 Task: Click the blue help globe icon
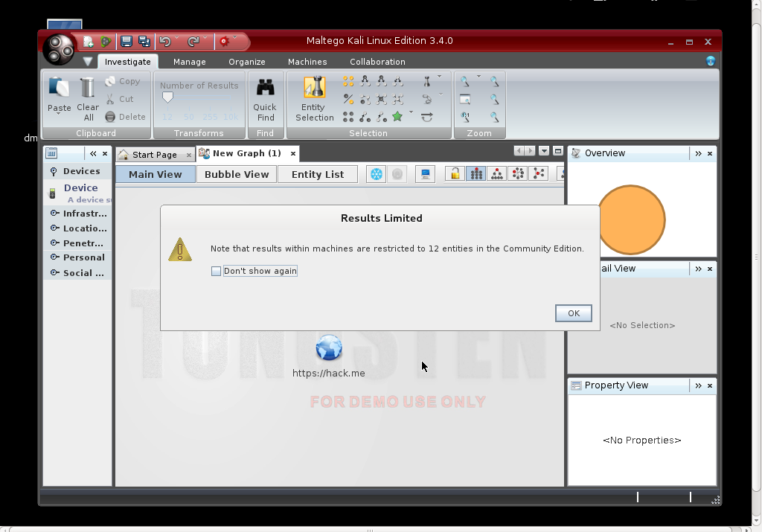(x=711, y=61)
